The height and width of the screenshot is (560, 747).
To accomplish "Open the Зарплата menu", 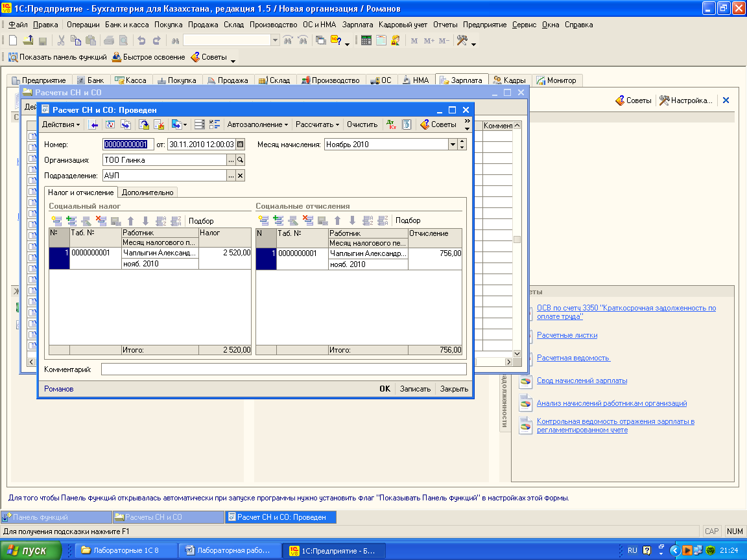I will click(357, 25).
